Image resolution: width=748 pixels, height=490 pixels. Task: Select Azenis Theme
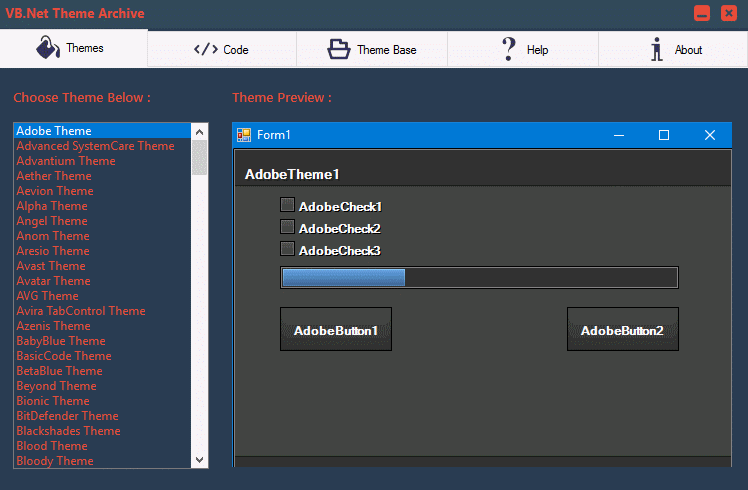[x=103, y=326]
